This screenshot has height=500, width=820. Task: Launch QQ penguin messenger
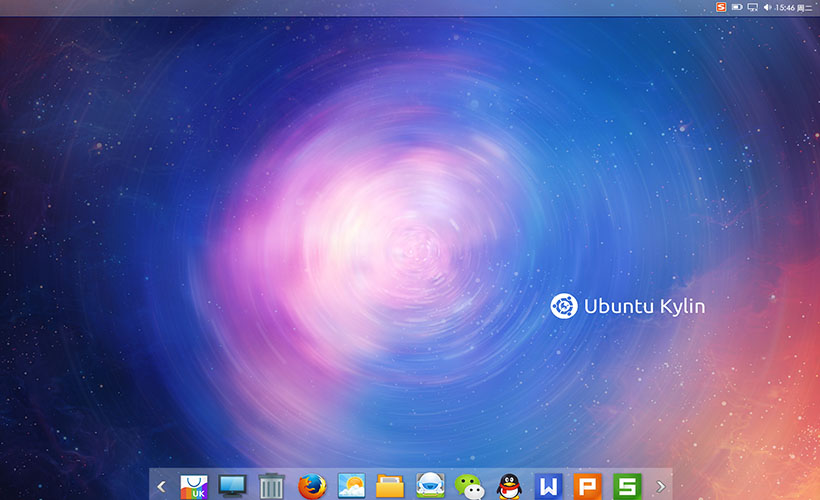pyautogui.click(x=509, y=487)
